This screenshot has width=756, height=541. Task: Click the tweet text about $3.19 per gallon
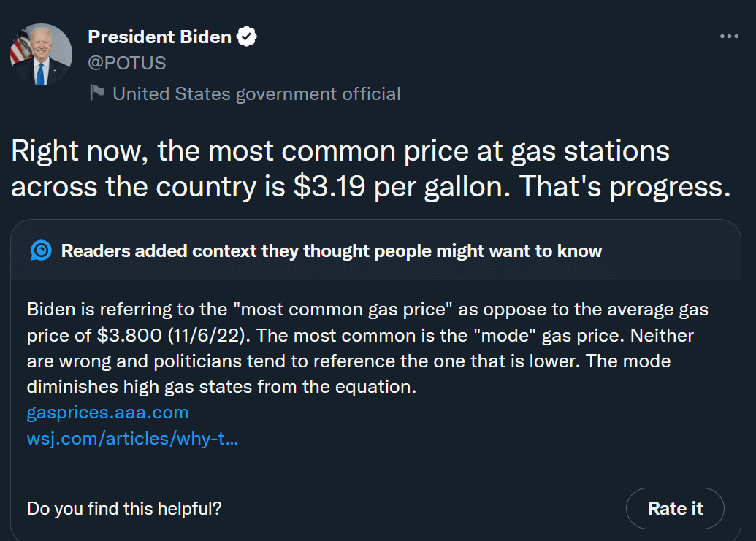pyautogui.click(x=371, y=169)
